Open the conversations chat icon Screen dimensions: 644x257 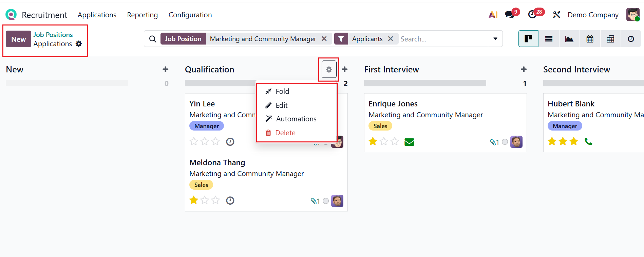509,15
